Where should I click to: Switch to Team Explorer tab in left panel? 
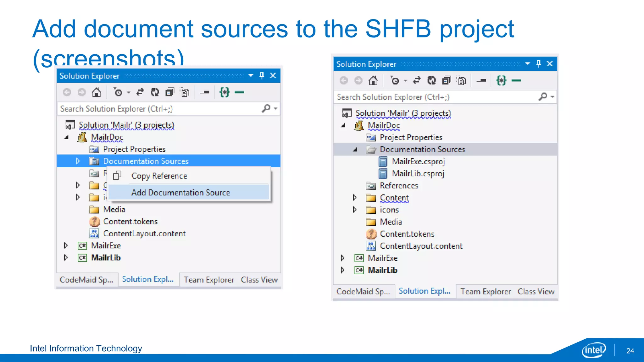point(209,279)
